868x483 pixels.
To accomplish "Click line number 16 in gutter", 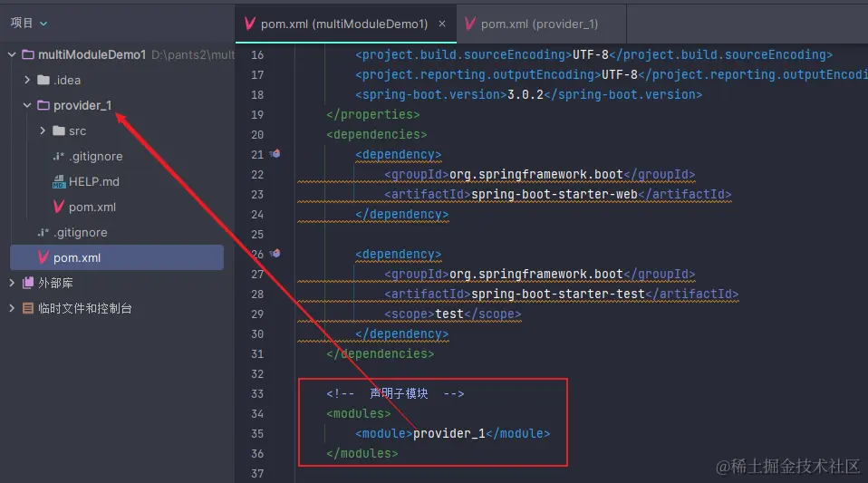I will pyautogui.click(x=257, y=55).
